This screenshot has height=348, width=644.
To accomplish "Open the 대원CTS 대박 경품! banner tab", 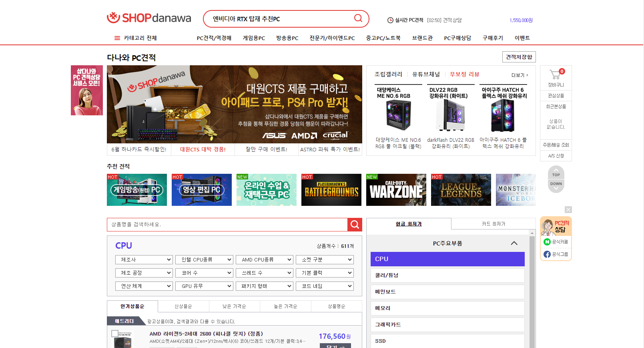I will coord(203,149).
